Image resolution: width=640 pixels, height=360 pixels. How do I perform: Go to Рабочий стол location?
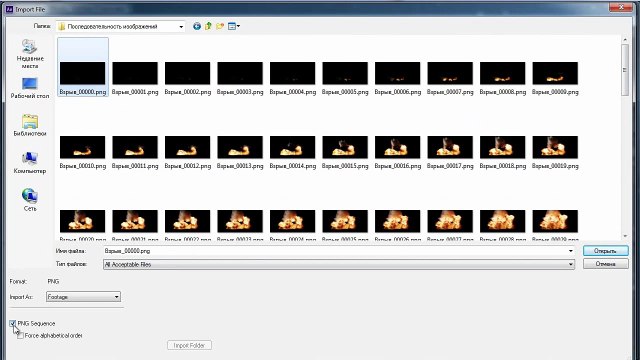pyautogui.click(x=30, y=88)
